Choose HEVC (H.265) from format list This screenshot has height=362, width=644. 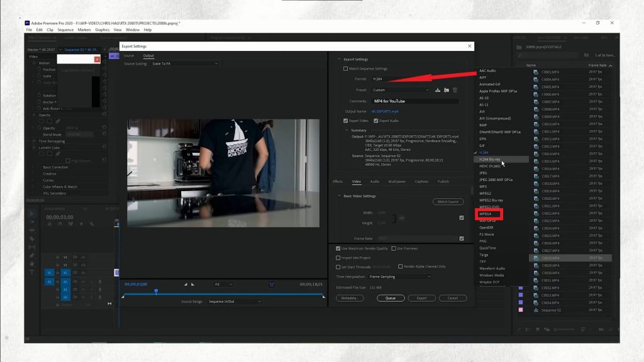489,166
